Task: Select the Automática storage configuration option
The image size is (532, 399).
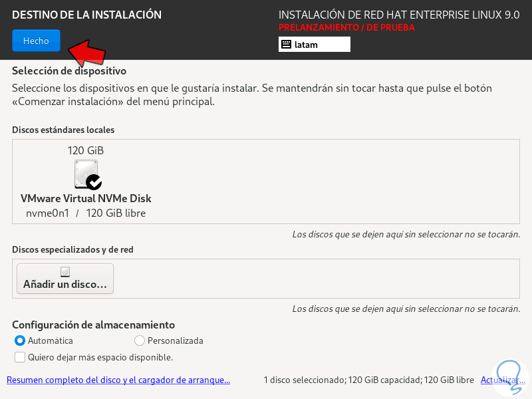Action: pyautogui.click(x=43, y=340)
